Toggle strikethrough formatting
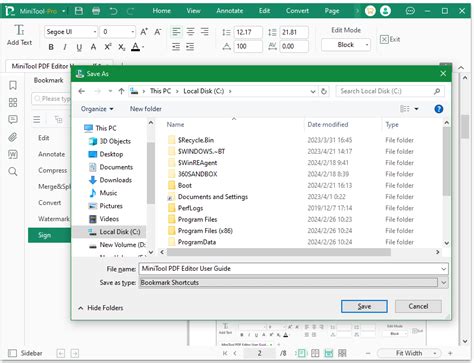Image resolution: width=474 pixels, height=363 pixels. click(93, 47)
